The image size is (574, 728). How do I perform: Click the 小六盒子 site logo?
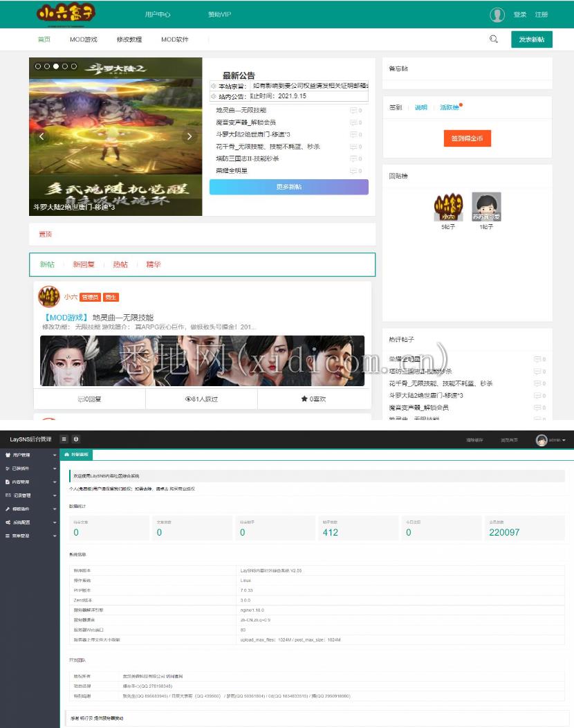[66, 13]
